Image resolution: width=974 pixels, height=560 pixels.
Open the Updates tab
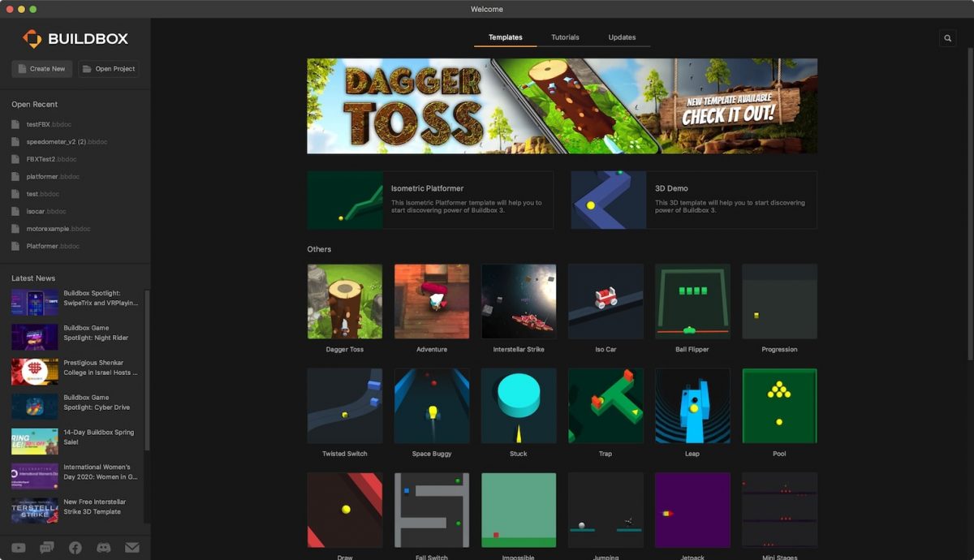(622, 37)
